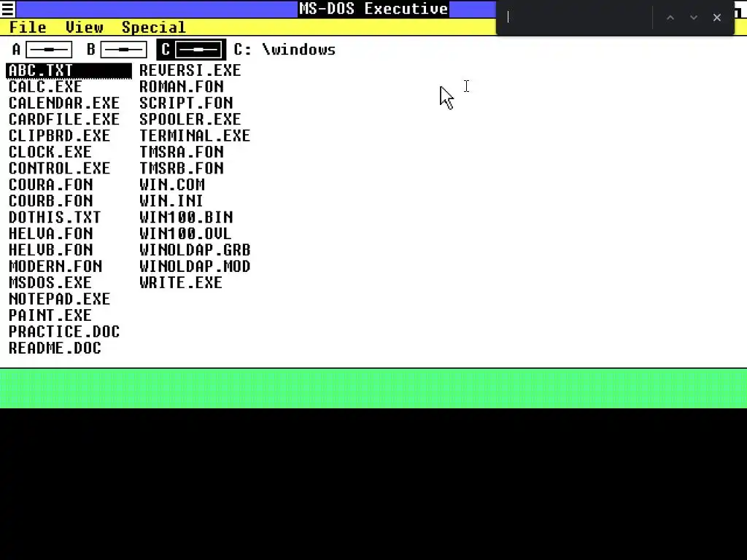The image size is (747, 560).
Task: Open the View menu
Action: tap(85, 27)
